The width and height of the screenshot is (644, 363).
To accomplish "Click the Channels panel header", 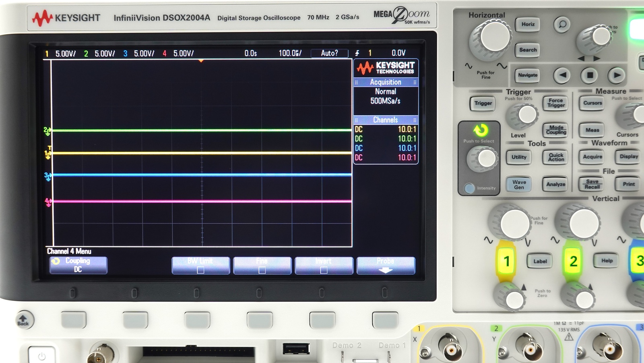I will (386, 120).
